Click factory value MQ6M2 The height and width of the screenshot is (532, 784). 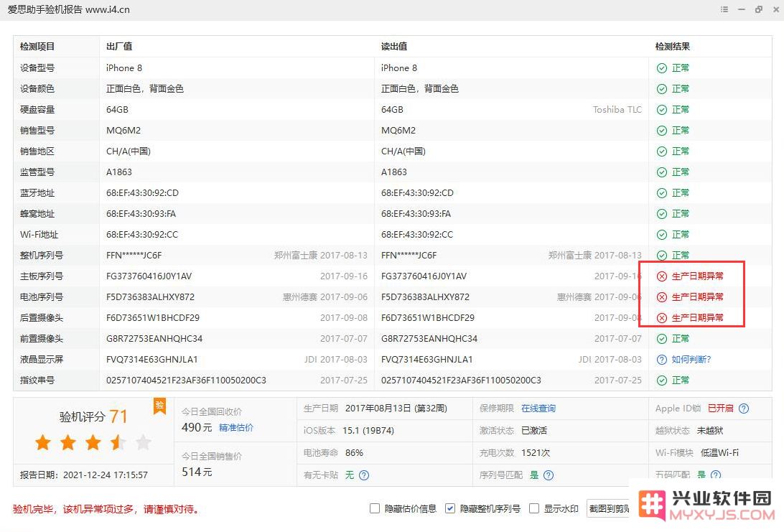click(x=123, y=131)
